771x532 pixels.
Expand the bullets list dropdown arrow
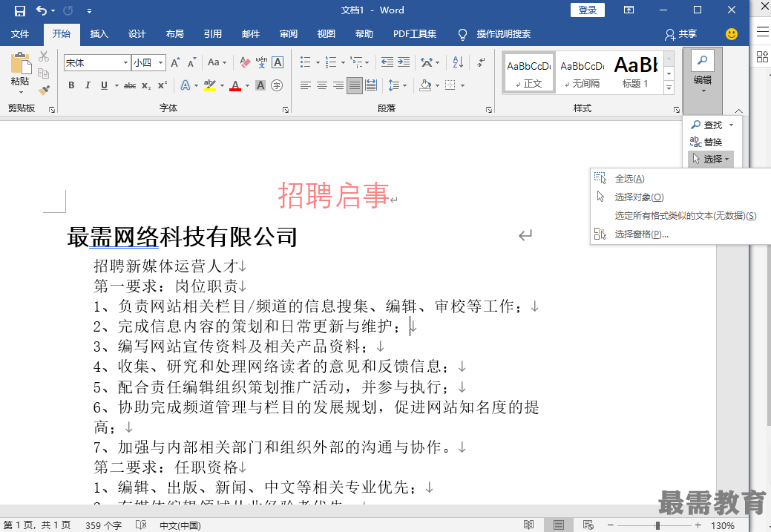pos(318,62)
